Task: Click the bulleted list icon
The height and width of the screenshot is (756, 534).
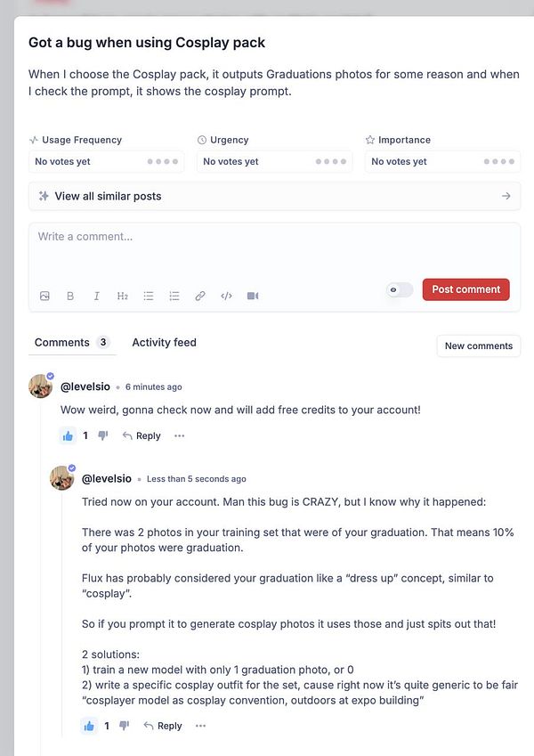Action: [148, 296]
